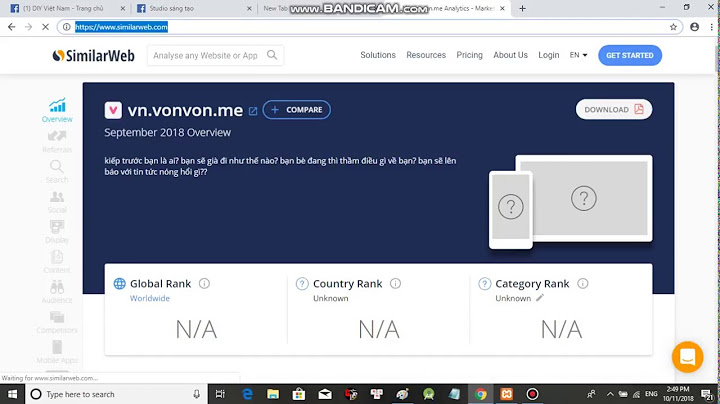Open a new browser tab
720x404 pixels.
(522, 8)
